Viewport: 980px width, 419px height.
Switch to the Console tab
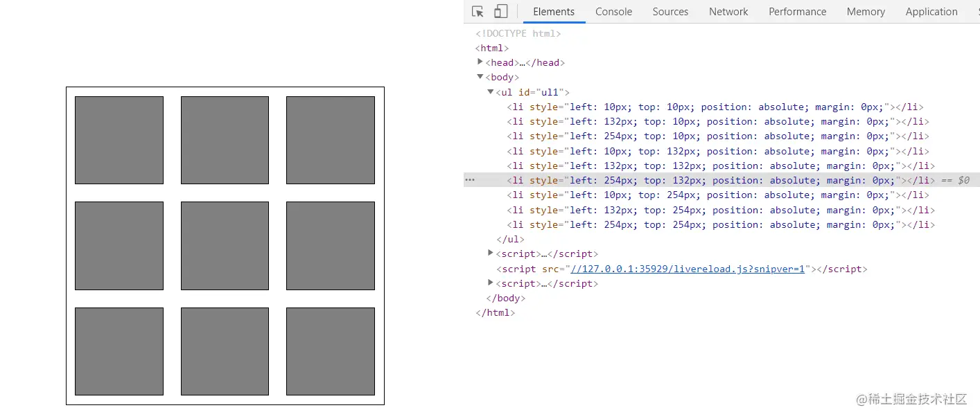pos(614,12)
